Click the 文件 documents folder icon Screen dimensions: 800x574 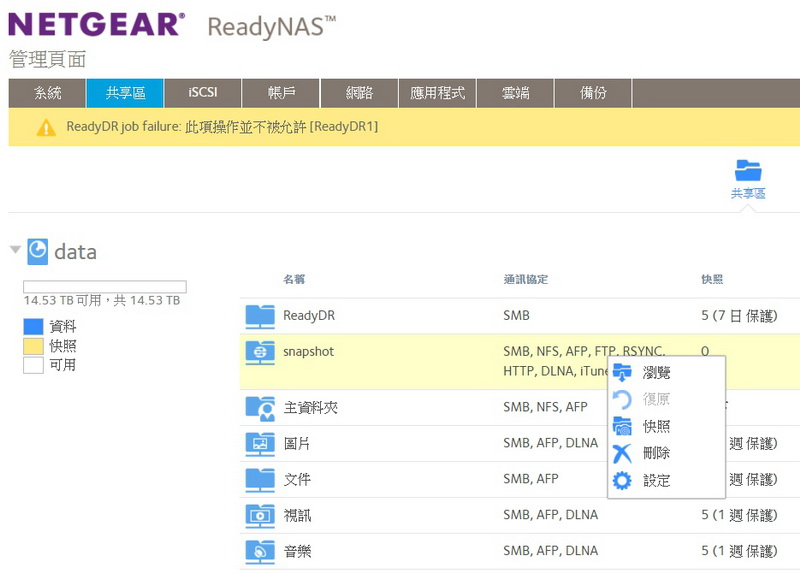click(260, 480)
